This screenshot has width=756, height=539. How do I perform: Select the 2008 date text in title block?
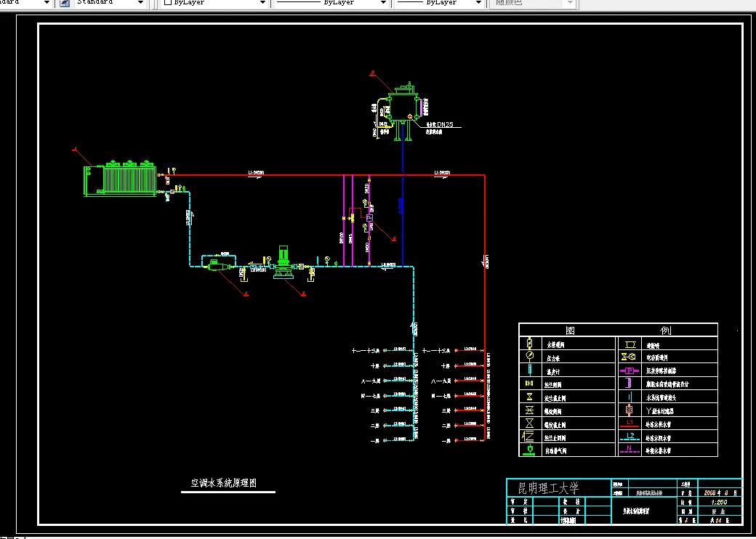[x=710, y=493]
